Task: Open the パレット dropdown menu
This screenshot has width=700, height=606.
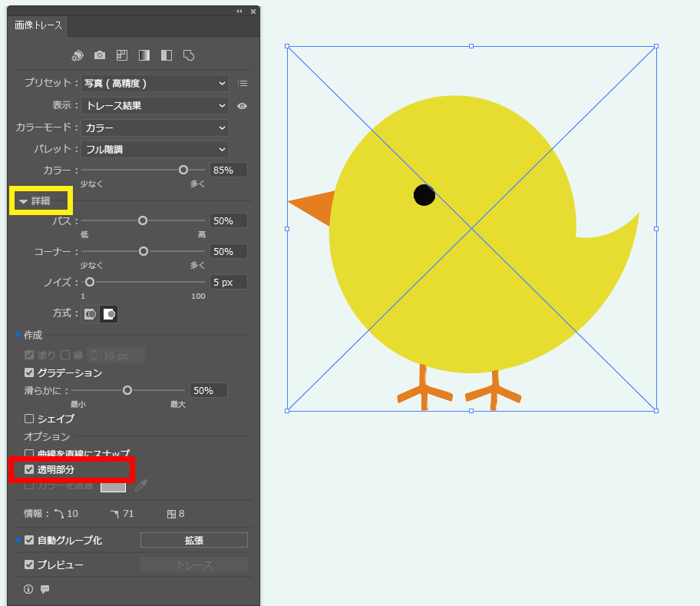Action: click(156, 149)
